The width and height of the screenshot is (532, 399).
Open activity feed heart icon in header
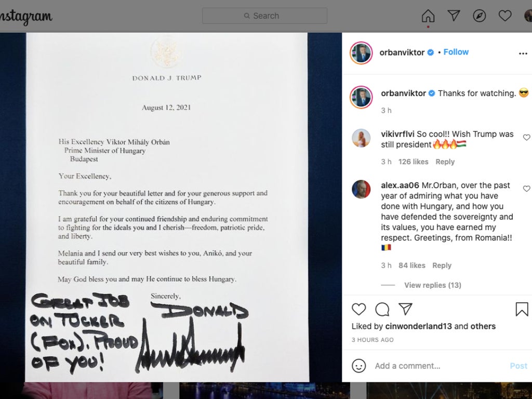coord(505,16)
